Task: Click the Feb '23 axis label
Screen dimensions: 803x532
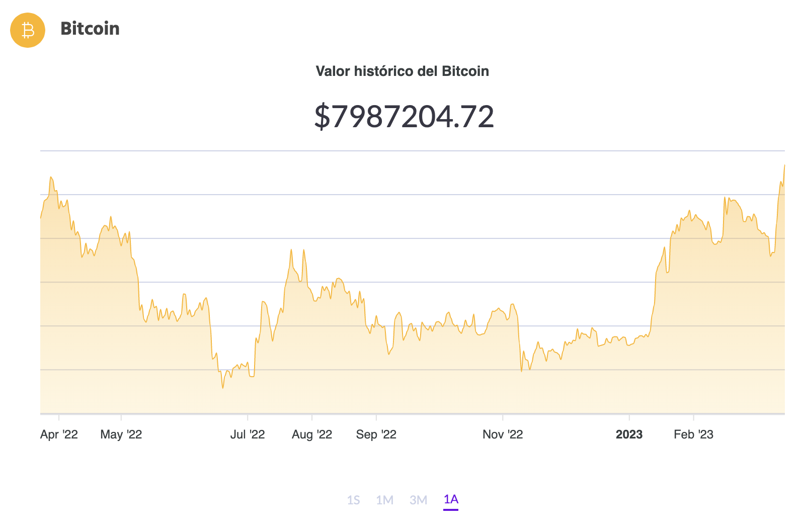Action: (694, 434)
